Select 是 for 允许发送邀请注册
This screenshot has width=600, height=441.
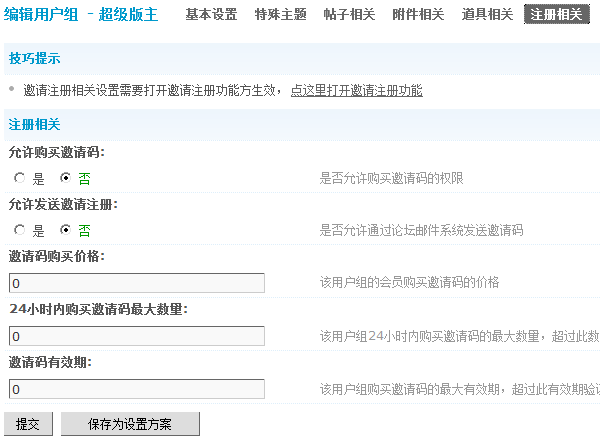(x=20, y=230)
